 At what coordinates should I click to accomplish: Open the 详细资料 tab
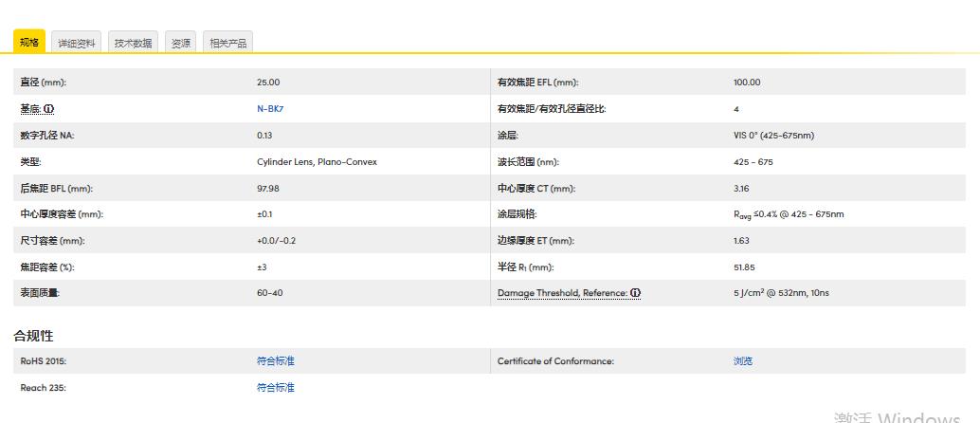point(76,44)
